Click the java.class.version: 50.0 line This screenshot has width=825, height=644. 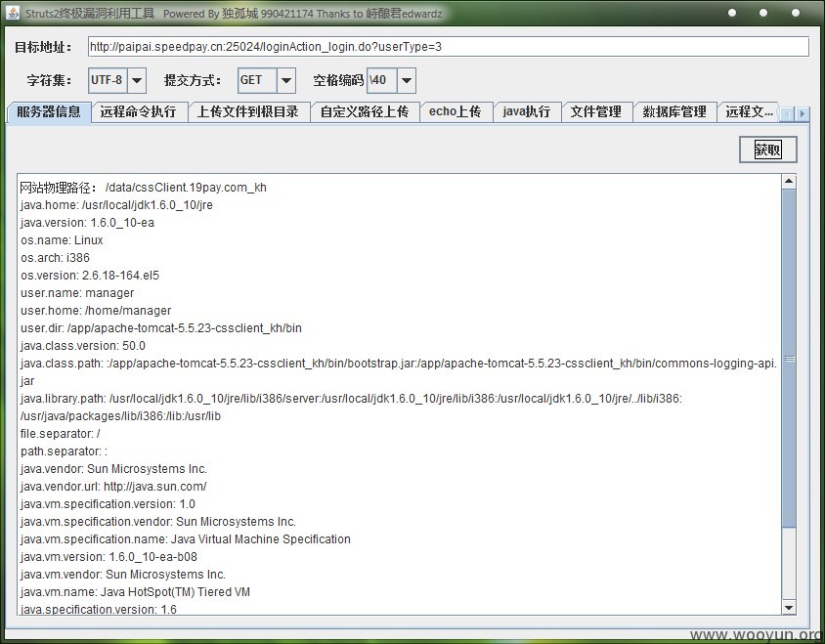pos(83,346)
